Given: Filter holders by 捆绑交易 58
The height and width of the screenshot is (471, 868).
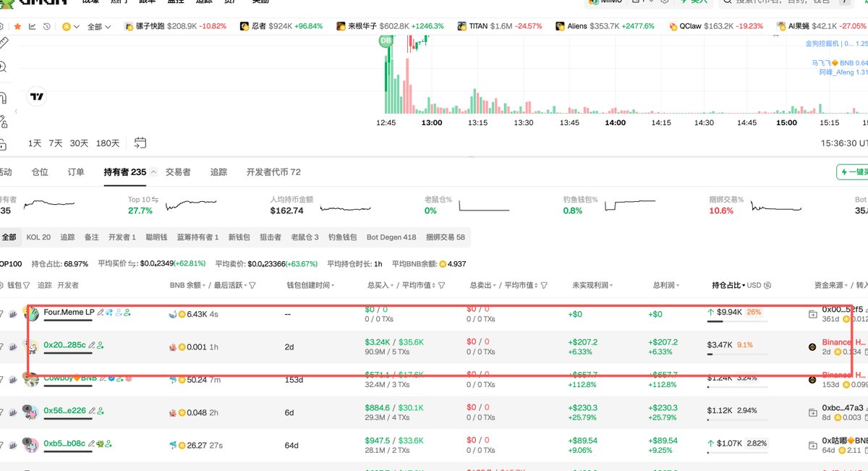Looking at the screenshot, I should (x=446, y=237).
